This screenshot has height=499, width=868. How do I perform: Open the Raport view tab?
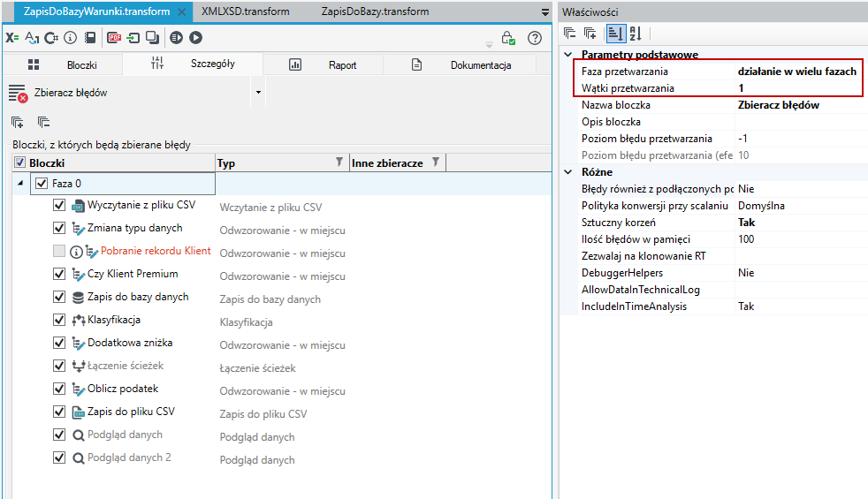click(323, 64)
